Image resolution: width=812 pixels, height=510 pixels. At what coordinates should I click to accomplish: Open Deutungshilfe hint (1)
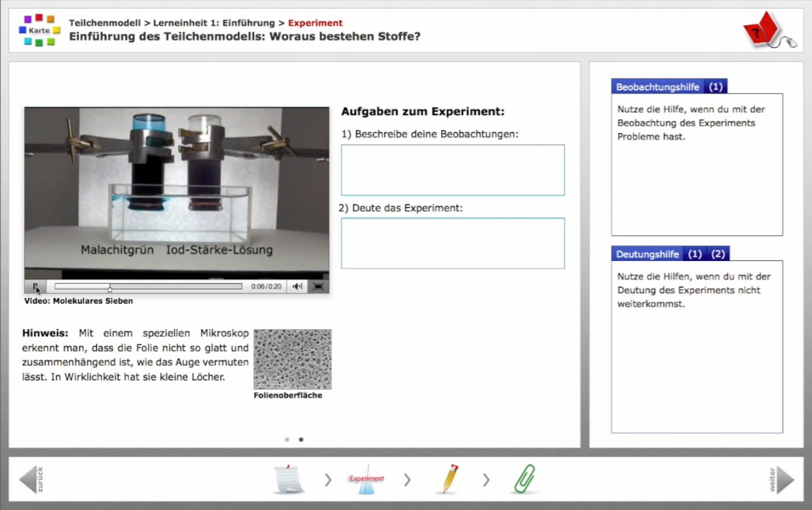coord(694,254)
